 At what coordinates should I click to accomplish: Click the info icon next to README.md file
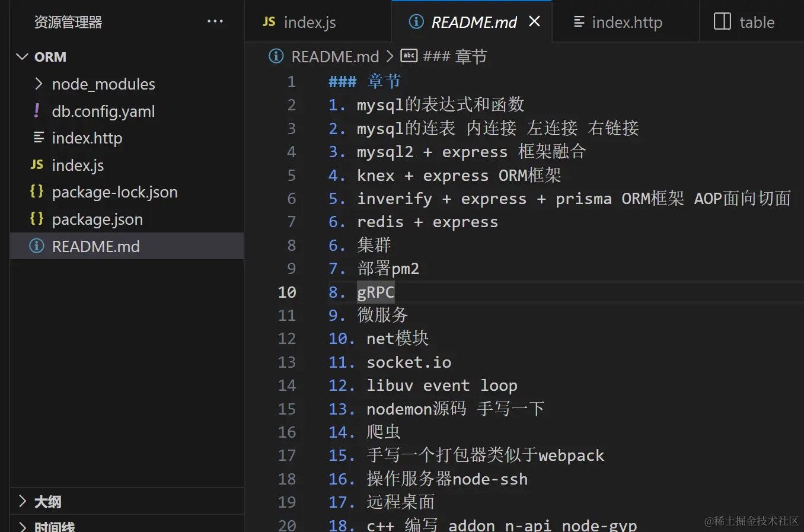pyautogui.click(x=37, y=246)
